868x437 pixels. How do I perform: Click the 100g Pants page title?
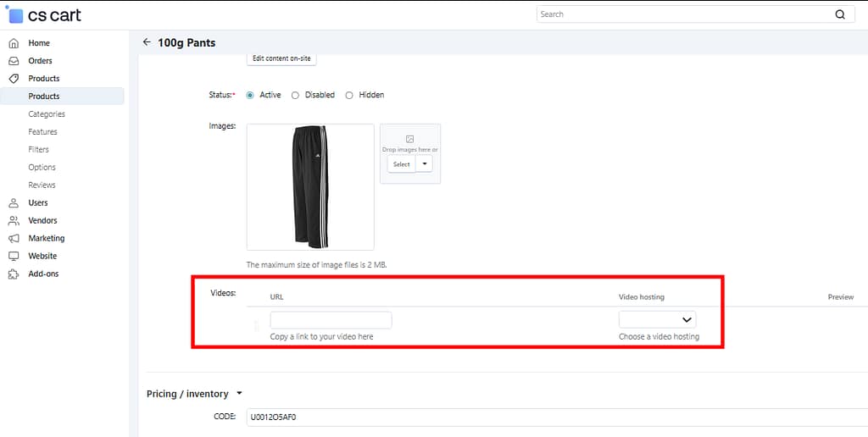[x=186, y=42]
